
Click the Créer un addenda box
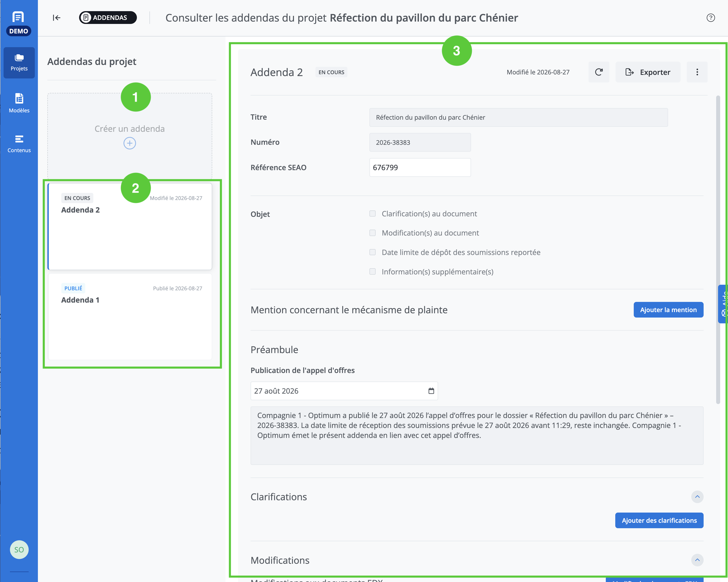pos(130,136)
